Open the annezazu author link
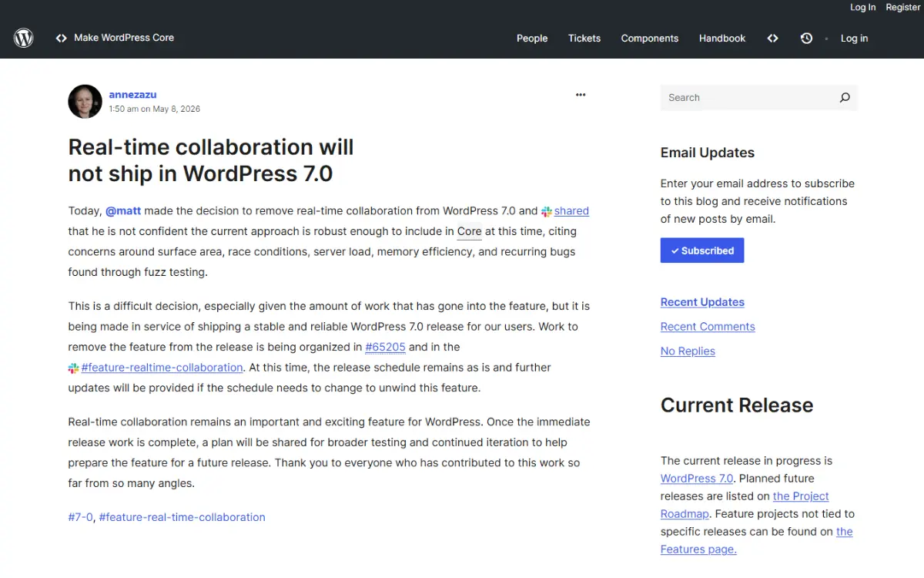The image size is (924, 578). click(x=132, y=95)
